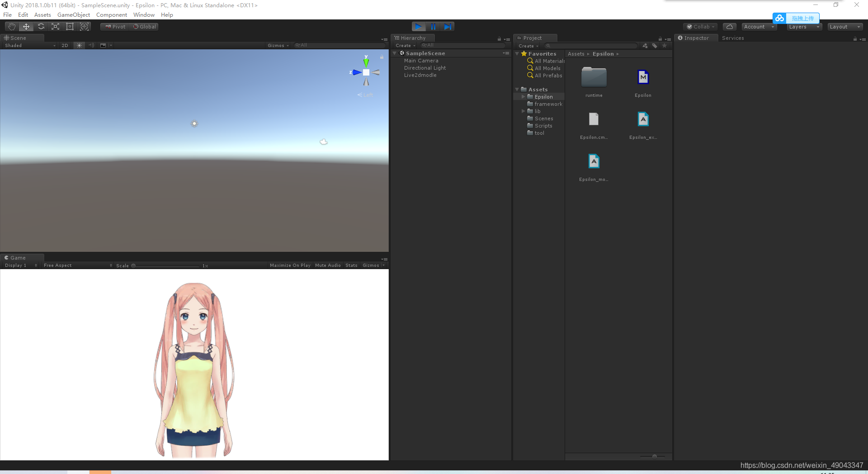Toggle Pivot/Center handle position
Image resolution: width=868 pixels, height=474 pixels.
[115, 27]
